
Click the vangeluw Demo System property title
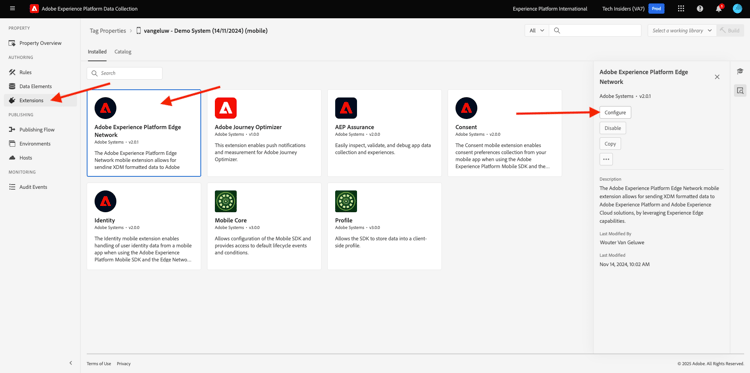(205, 31)
